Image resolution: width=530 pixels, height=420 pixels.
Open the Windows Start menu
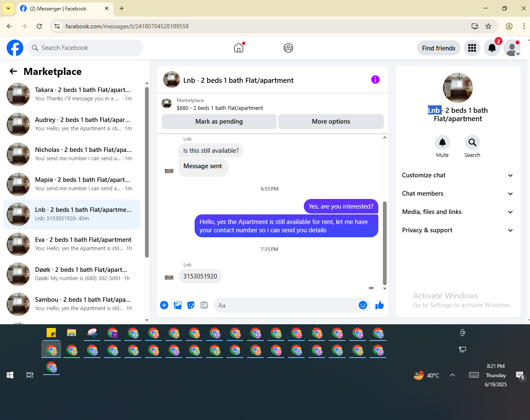[10, 375]
